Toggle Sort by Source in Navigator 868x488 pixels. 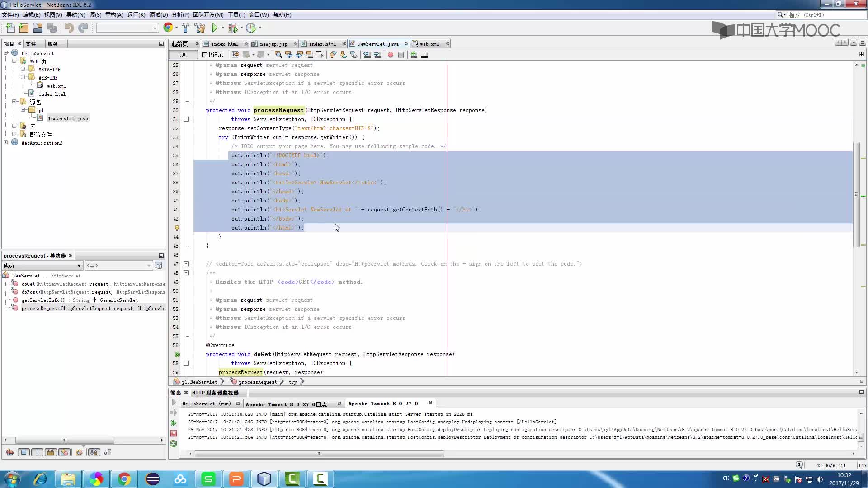click(108, 452)
